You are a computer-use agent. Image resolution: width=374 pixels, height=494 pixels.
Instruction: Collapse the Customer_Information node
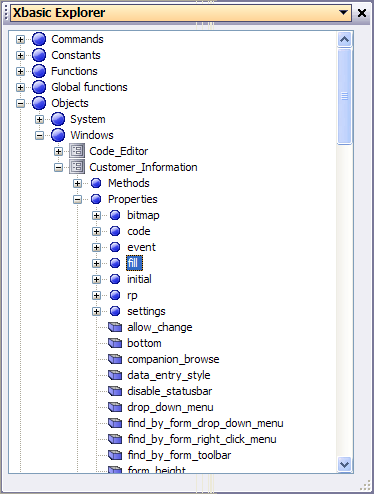58,167
